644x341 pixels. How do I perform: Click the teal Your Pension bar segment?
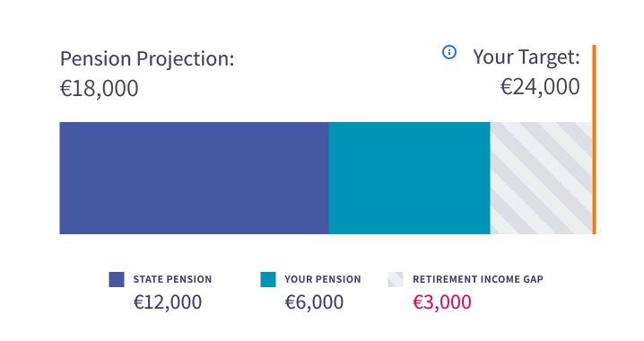click(410, 178)
